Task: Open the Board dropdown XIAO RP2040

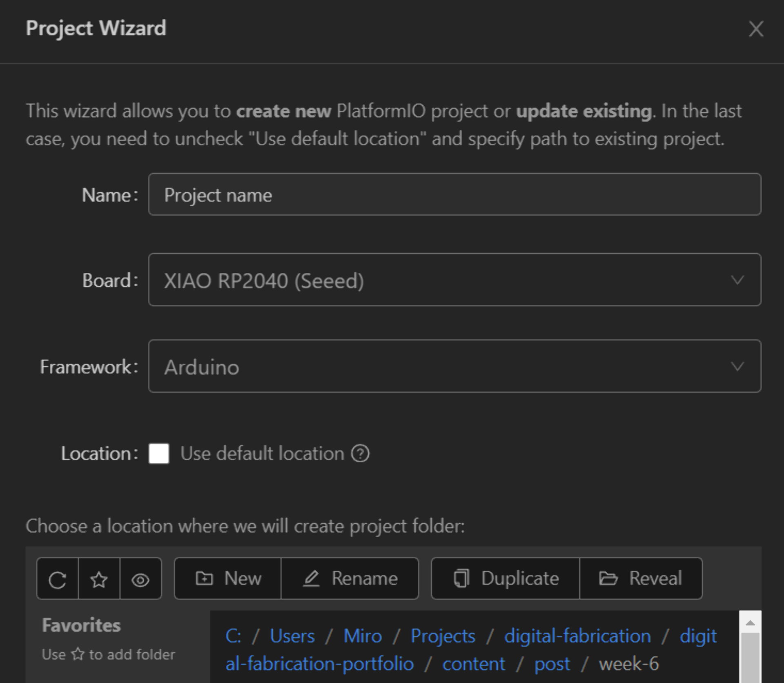Action: (441, 280)
